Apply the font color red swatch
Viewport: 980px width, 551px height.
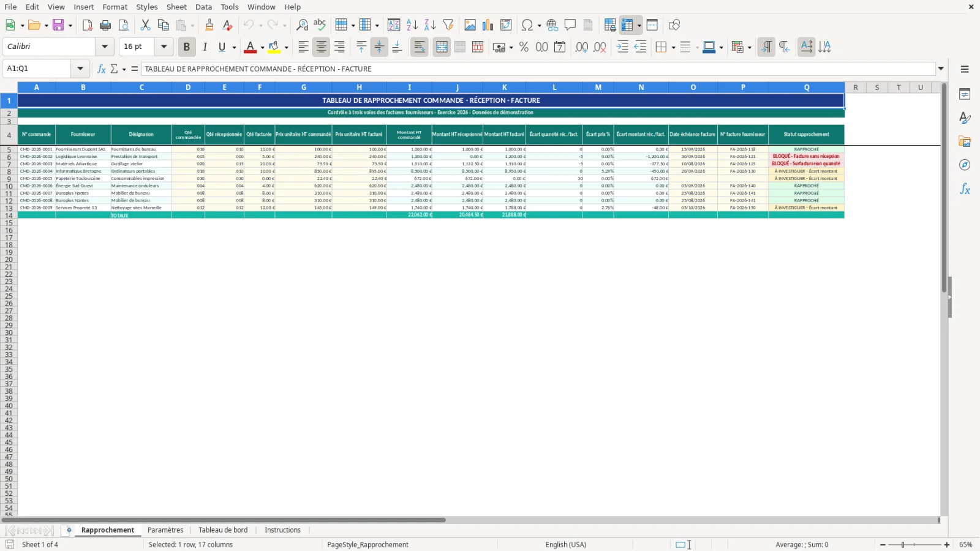[x=250, y=47]
